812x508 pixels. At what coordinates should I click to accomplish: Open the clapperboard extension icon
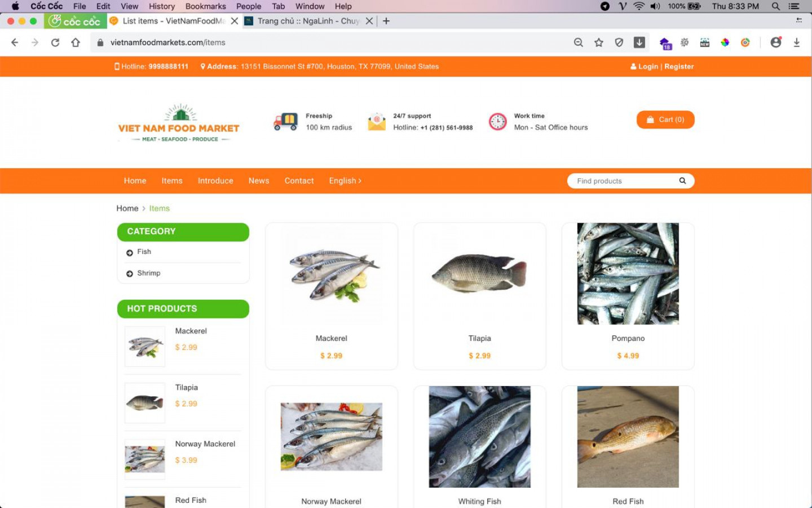click(705, 42)
